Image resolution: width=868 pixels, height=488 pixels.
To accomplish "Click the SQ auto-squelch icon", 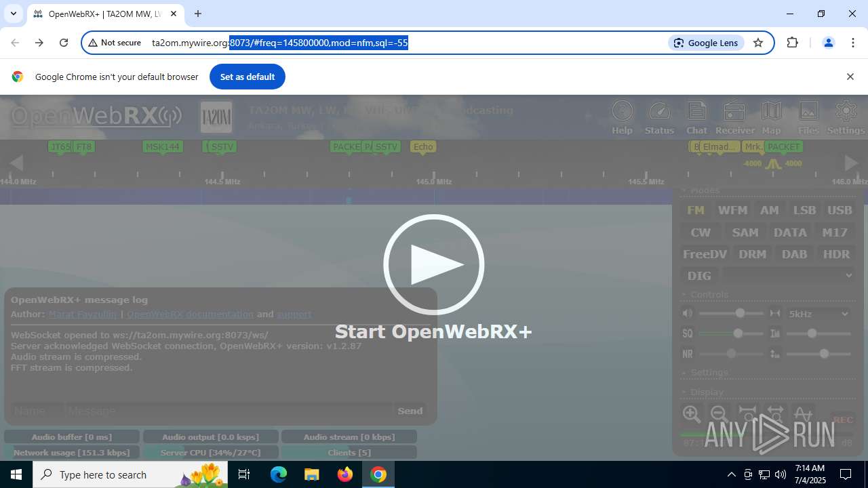I will click(x=688, y=333).
